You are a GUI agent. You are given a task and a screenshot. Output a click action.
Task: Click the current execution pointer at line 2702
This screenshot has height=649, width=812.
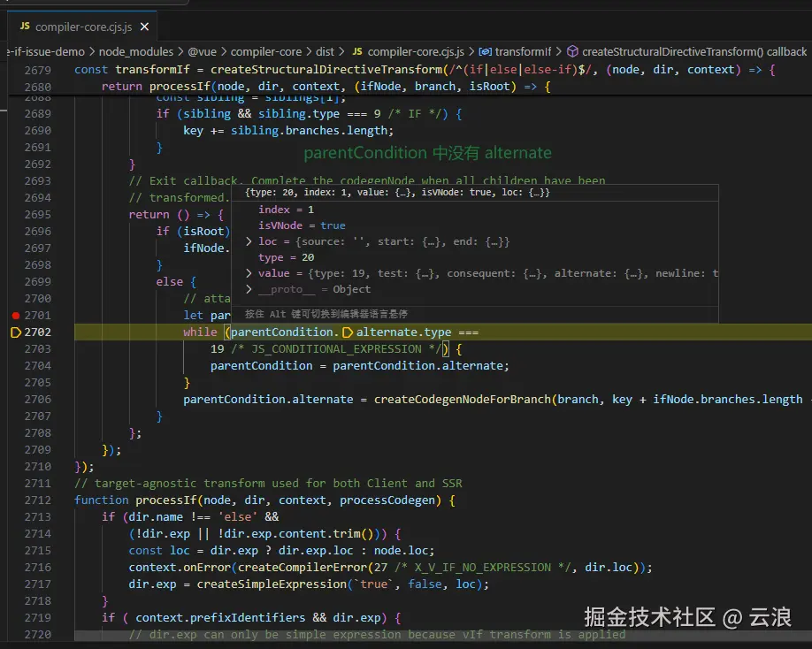(16, 332)
